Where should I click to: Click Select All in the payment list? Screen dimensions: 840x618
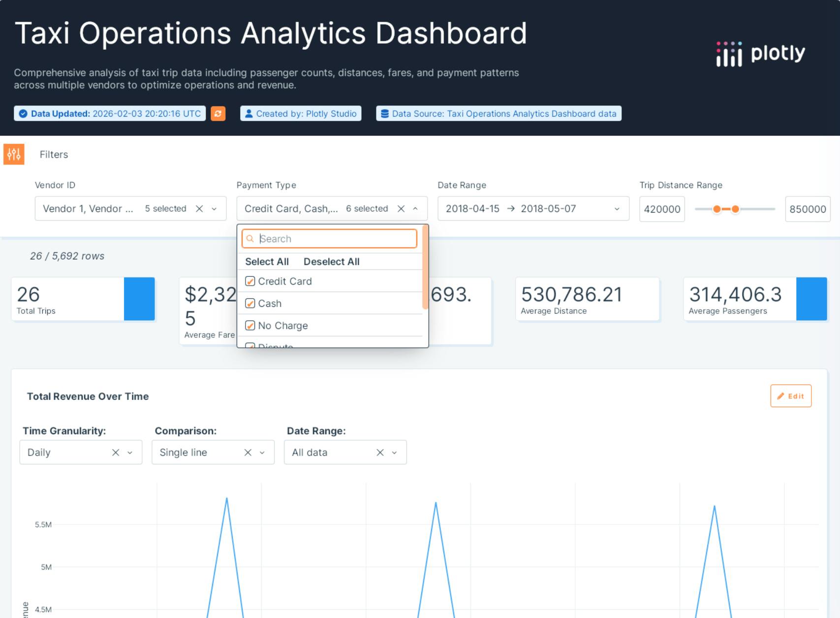click(x=267, y=261)
